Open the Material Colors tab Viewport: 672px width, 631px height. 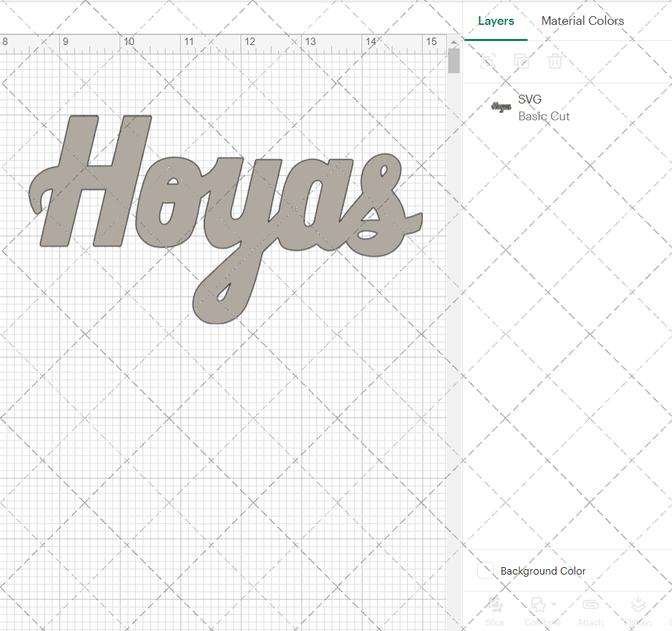tap(583, 21)
